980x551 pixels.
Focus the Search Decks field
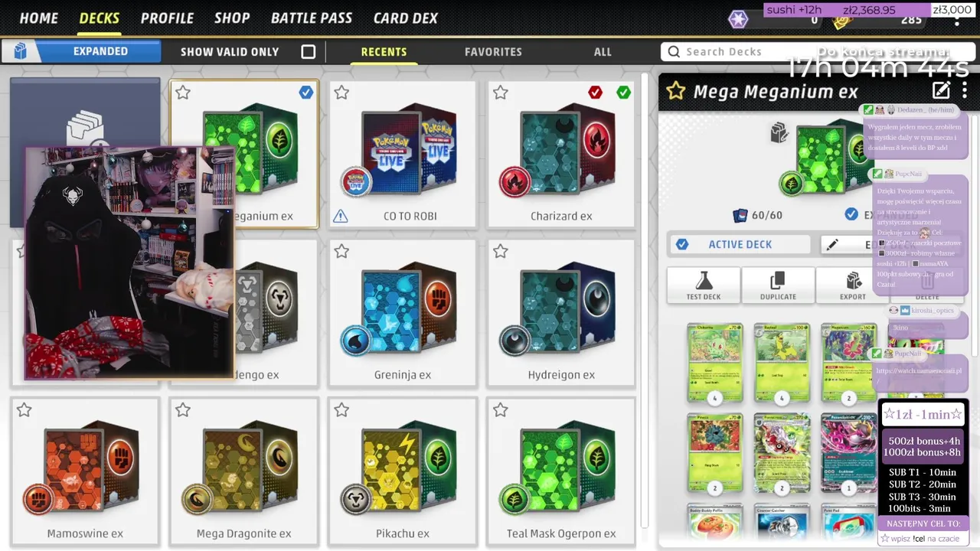(x=815, y=51)
